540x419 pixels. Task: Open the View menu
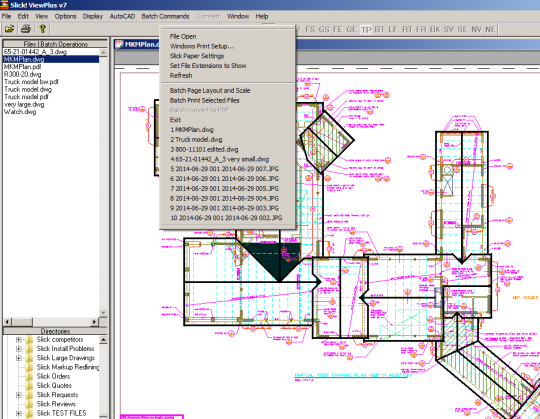(x=42, y=16)
